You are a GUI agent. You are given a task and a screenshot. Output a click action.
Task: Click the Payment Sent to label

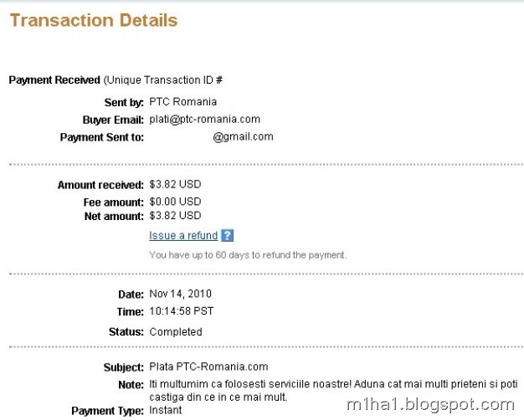tap(102, 137)
